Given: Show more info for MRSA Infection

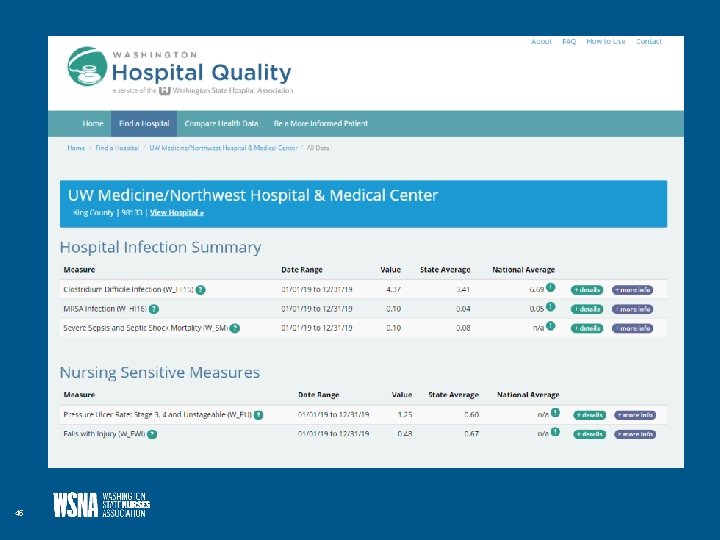Looking at the screenshot, I should 632,309.
